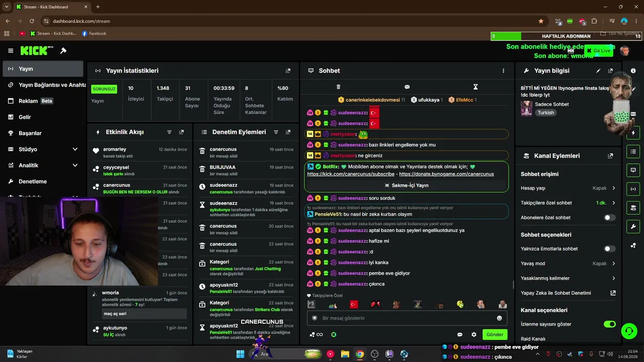Screen dimensions: 644x362
Task: Open the hamburger menu beside the Kick logo
Action: point(11,51)
